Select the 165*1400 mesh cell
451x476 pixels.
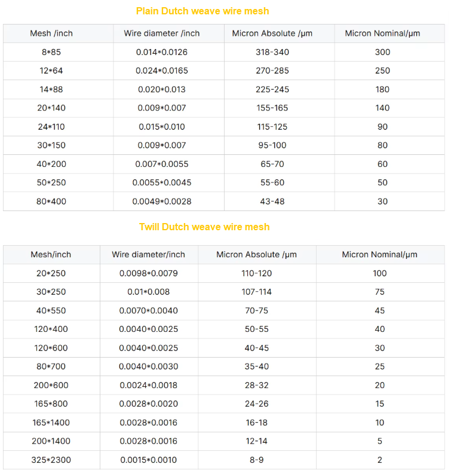tap(51, 423)
